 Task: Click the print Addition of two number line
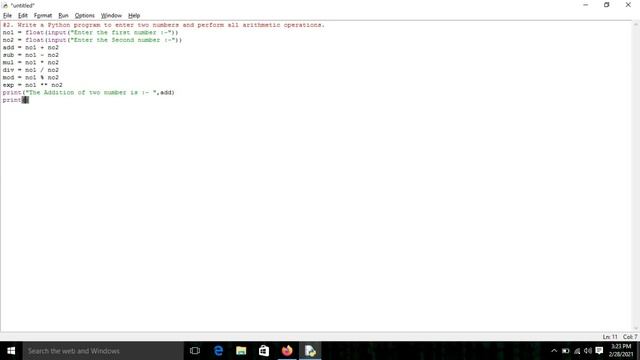pyautogui.click(x=88, y=92)
